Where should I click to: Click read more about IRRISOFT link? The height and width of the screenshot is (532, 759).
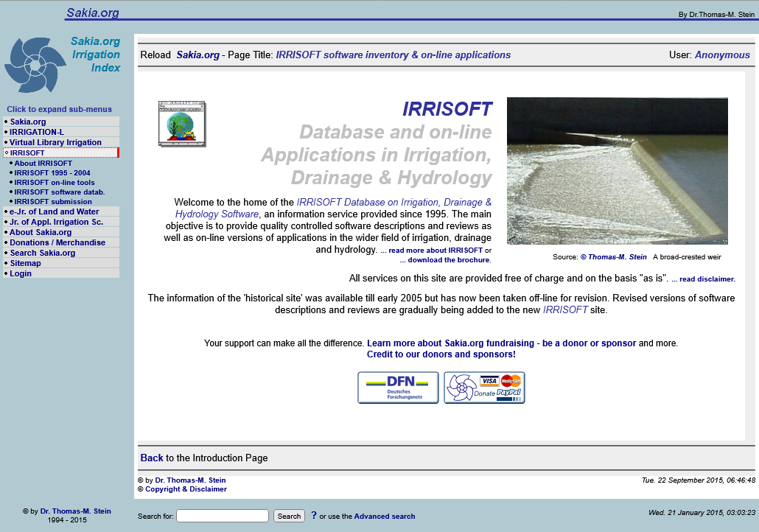(432, 251)
